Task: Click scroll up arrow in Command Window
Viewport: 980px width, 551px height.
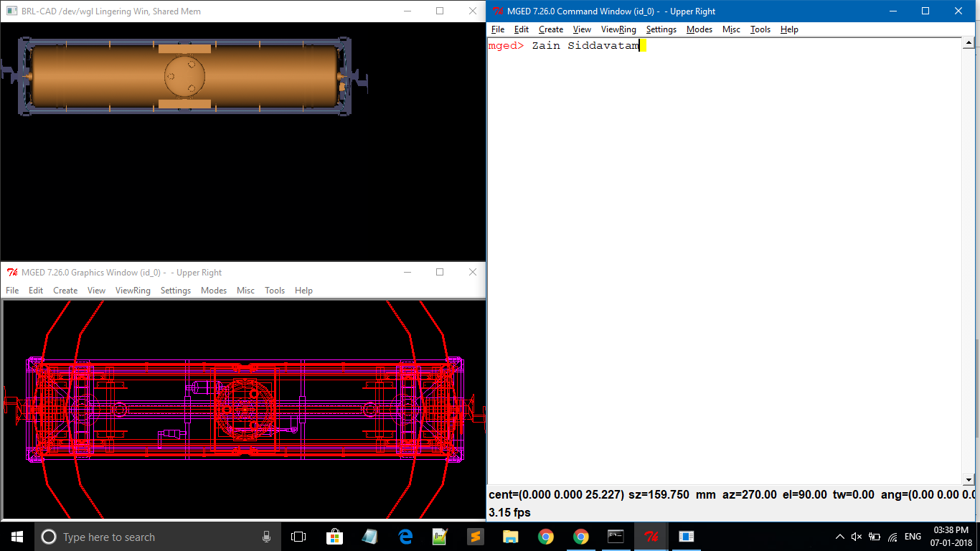Action: 968,43
